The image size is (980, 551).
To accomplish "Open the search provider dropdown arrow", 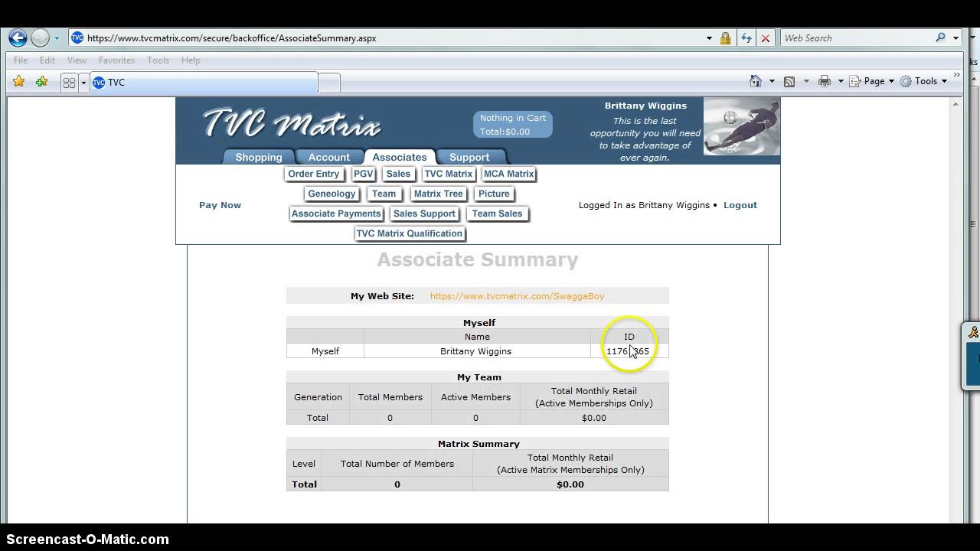I will [x=955, y=37].
